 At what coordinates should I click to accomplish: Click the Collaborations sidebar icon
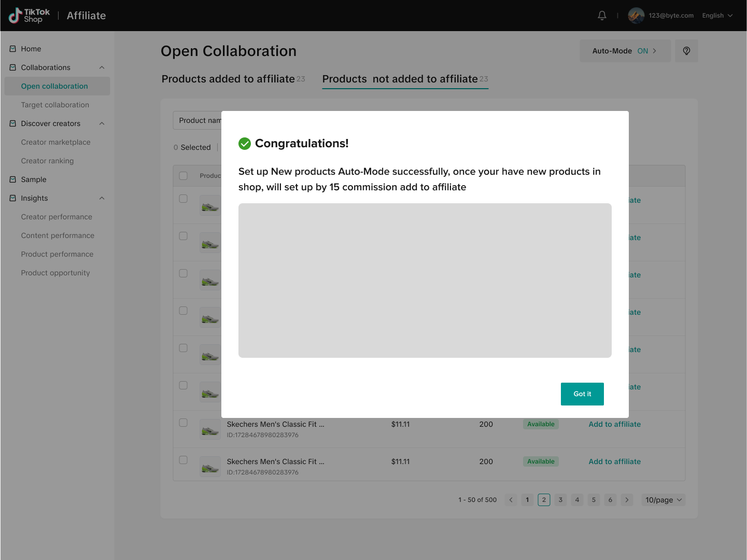point(13,67)
